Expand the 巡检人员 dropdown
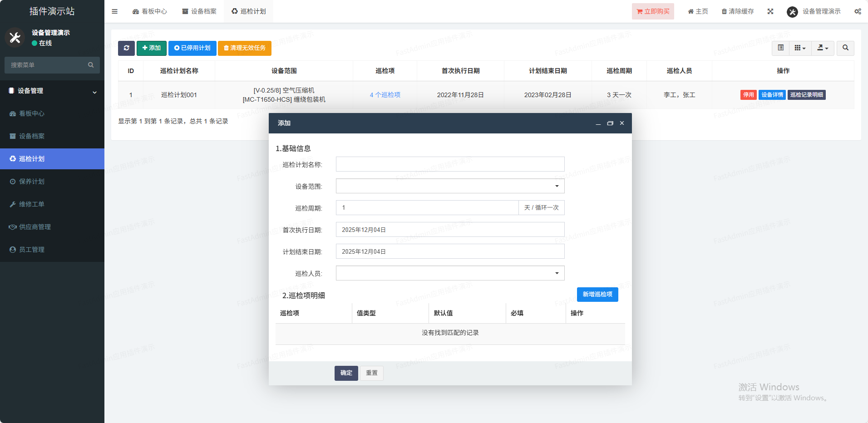The width and height of the screenshot is (868, 423). 450,273
